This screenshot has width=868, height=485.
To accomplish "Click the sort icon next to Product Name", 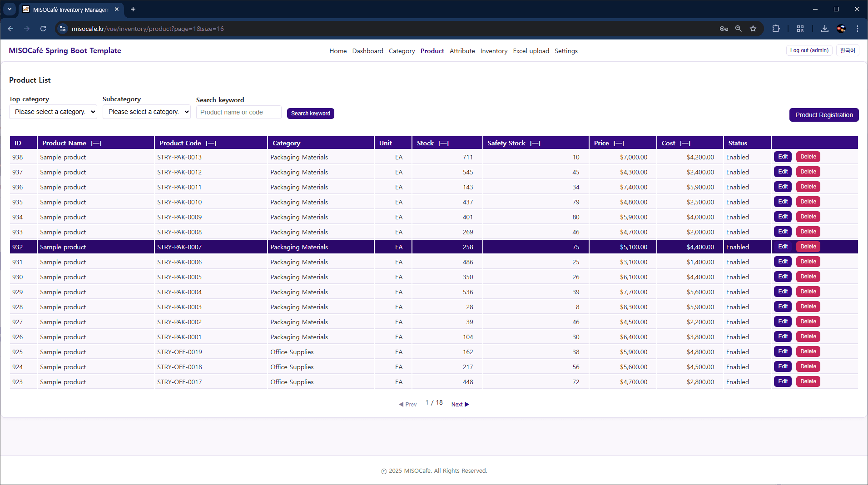I will point(96,144).
